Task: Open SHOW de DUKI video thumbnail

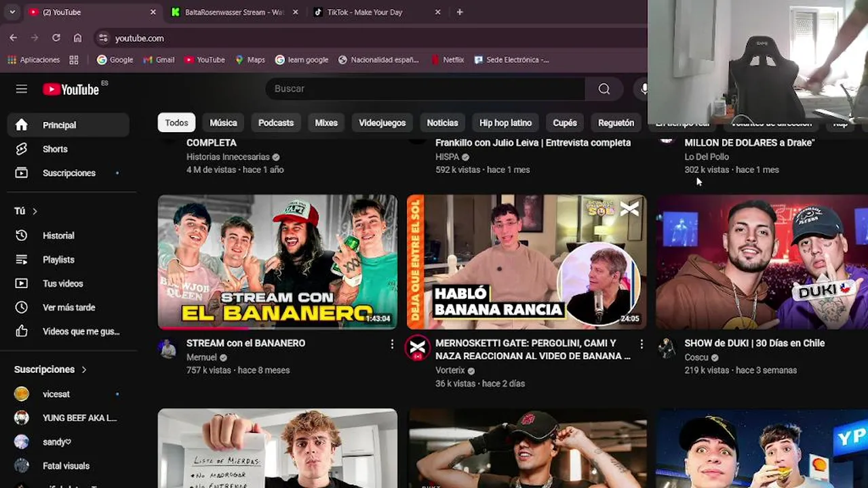Action: click(762, 262)
